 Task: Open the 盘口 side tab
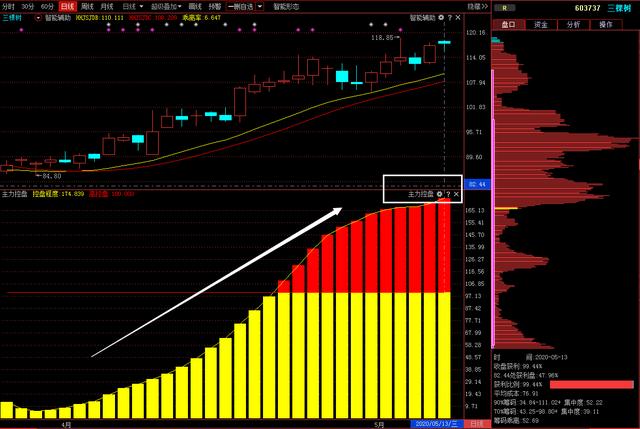[509, 24]
